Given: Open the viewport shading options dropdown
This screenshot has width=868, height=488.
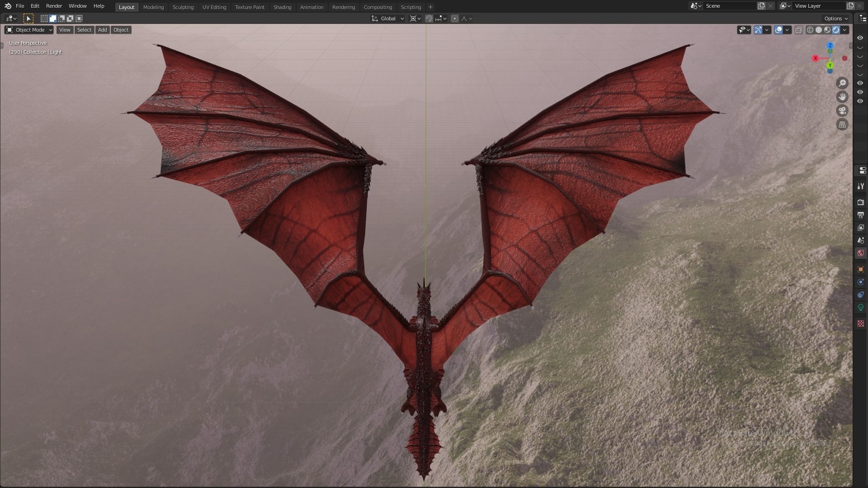Looking at the screenshot, I should pyautogui.click(x=844, y=30).
